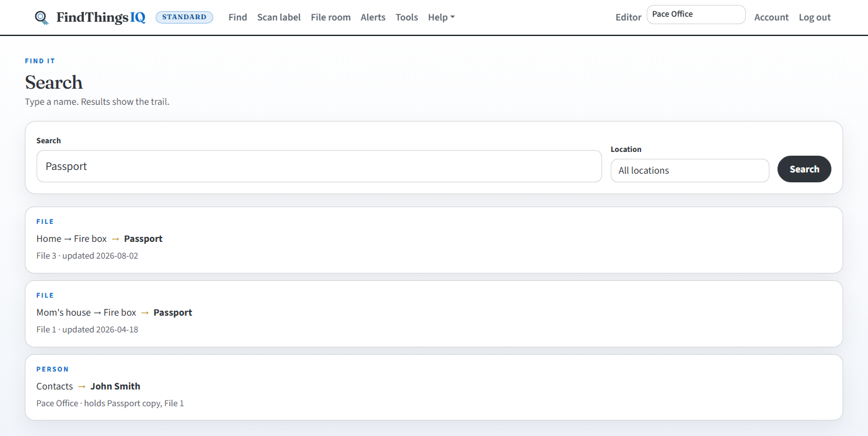The image size is (868, 436).
Task: Click the File 1 updated 2026-04-18 text
Action: pos(87,329)
